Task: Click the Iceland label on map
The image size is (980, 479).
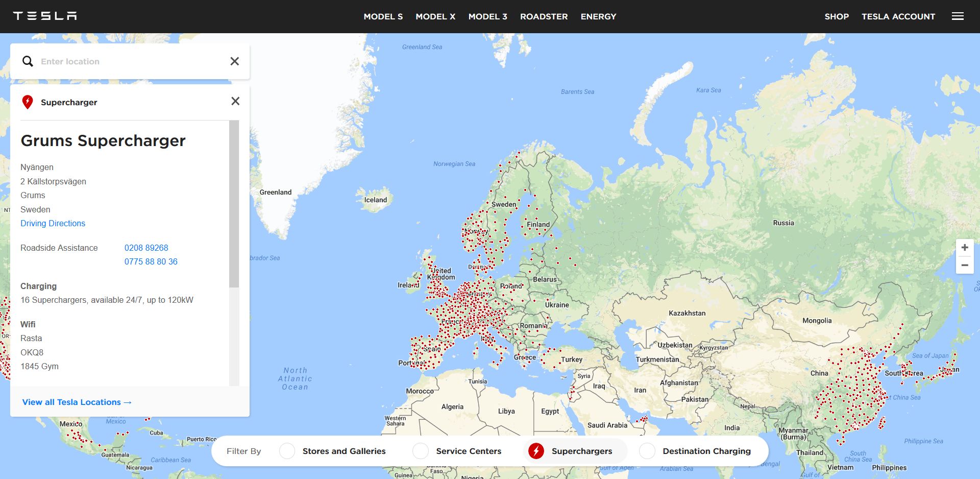Action: (x=376, y=200)
